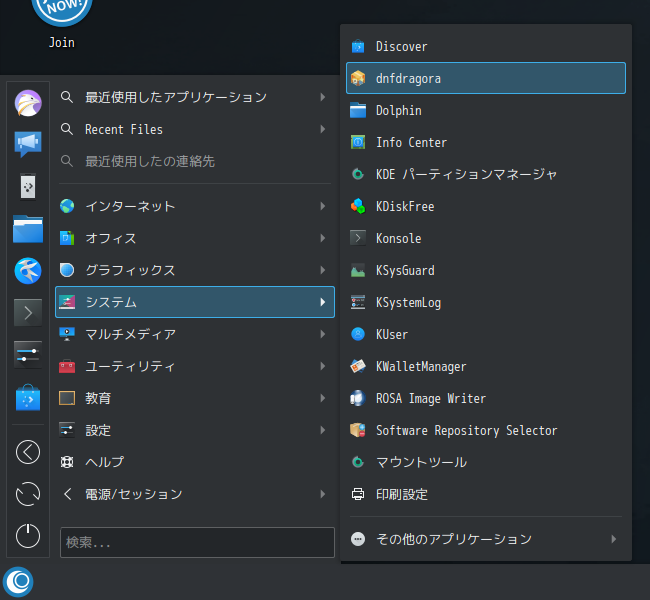Open the application launcher button on the panel
Image resolution: width=650 pixels, height=600 pixels.
(18, 582)
